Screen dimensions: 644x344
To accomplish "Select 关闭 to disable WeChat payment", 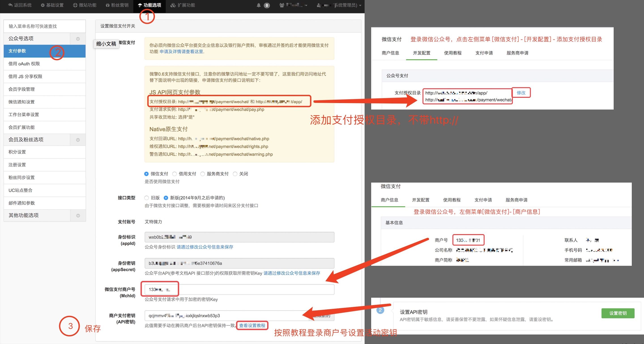I will point(235,174).
